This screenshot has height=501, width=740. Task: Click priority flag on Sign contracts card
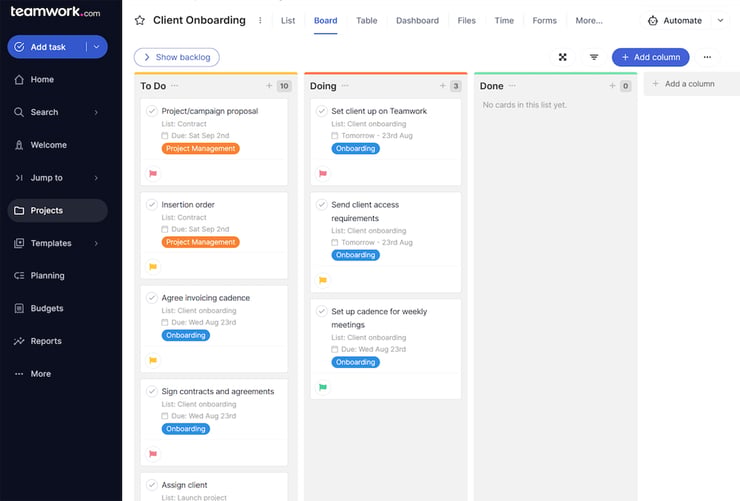click(x=153, y=454)
